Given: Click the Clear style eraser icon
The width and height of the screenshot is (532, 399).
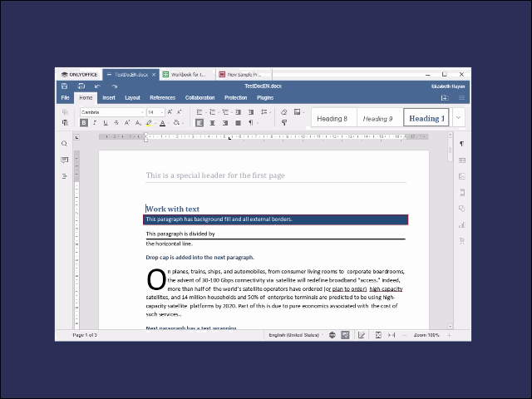Looking at the screenshot, I should [x=283, y=111].
